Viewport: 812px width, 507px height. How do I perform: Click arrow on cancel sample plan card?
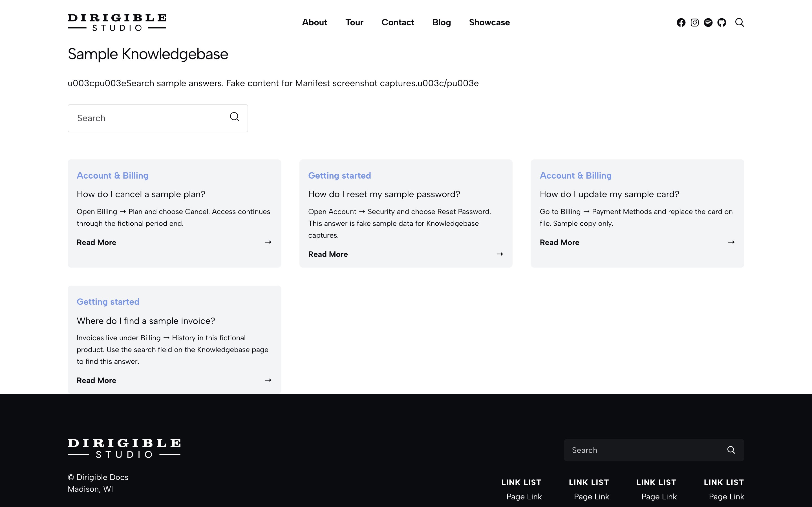(268, 242)
